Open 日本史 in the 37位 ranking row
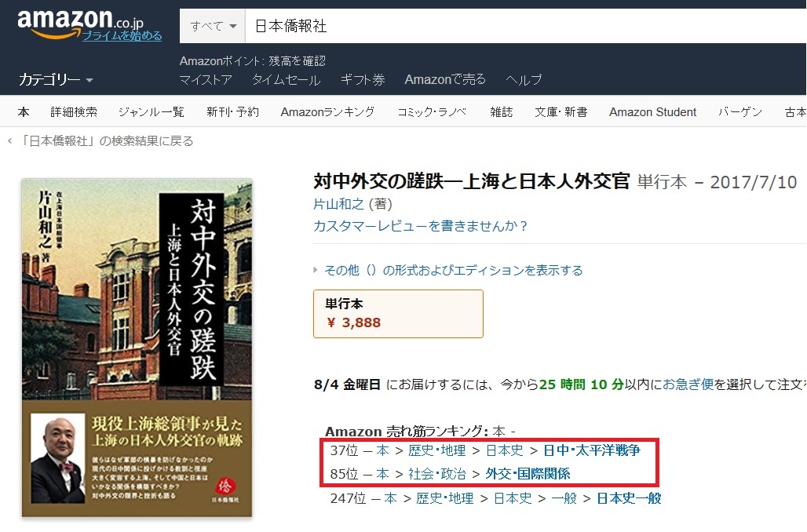Image resolution: width=807 pixels, height=532 pixels. tap(505, 450)
